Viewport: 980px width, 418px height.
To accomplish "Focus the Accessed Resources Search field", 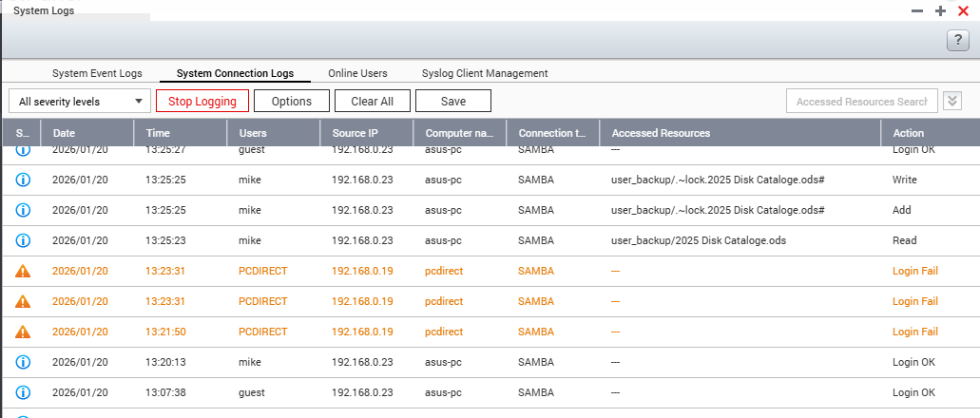I will point(861,102).
